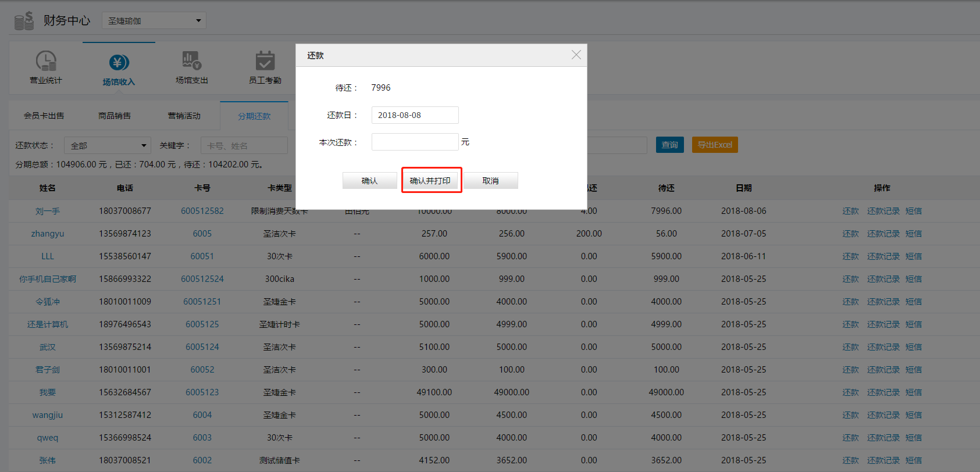This screenshot has height=472, width=980.
Task: Open member 张伟 name link
Action: click(x=48, y=460)
